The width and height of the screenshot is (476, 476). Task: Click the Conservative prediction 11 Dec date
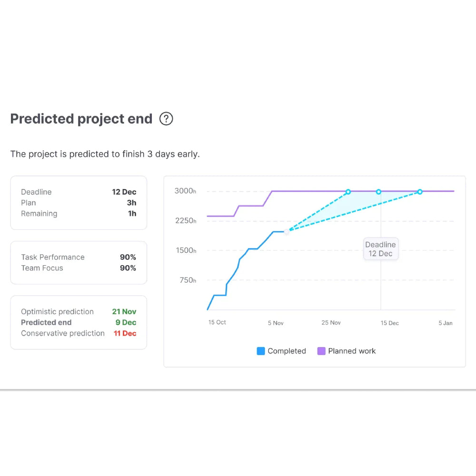125,334
